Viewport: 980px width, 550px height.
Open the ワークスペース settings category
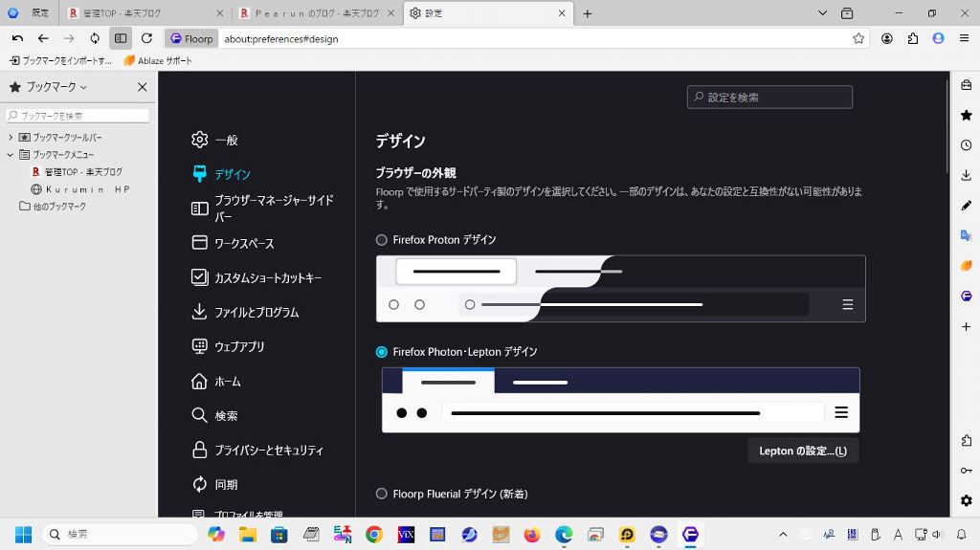[243, 243]
